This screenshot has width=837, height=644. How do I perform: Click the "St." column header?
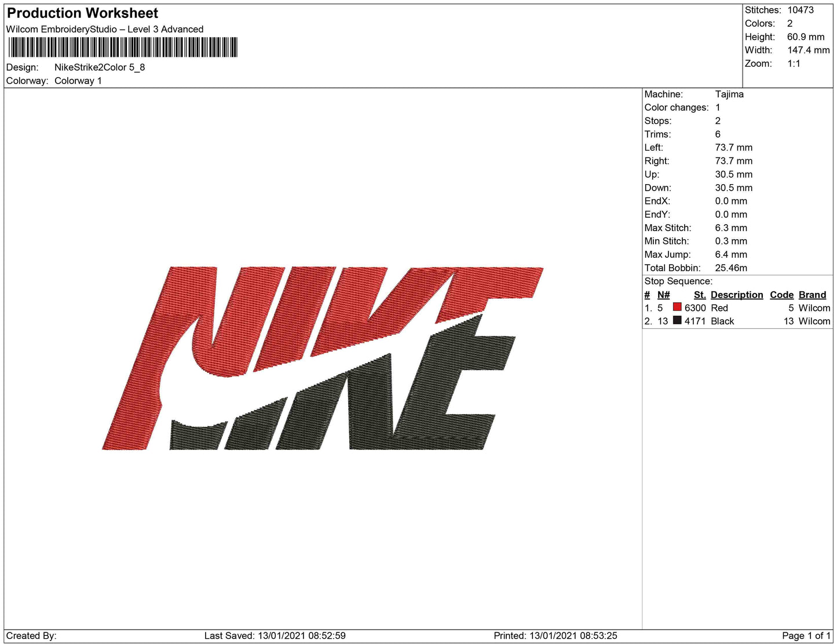(x=700, y=295)
